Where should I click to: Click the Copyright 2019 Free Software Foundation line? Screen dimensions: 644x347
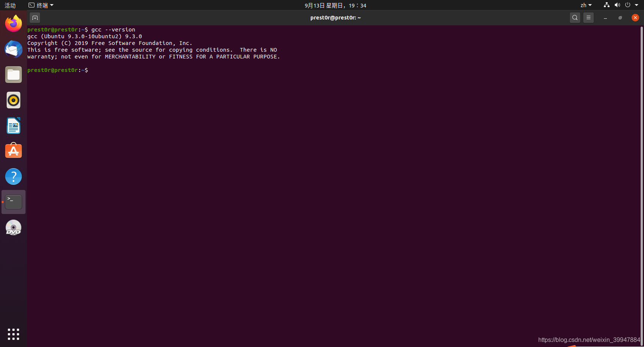click(110, 43)
